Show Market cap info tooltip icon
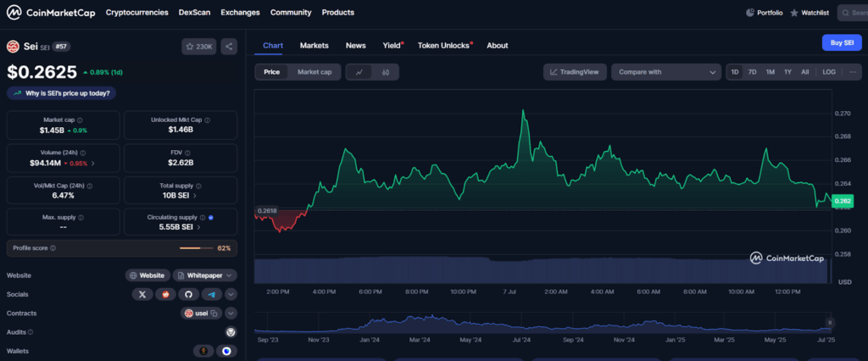The width and height of the screenshot is (868, 361). [80, 120]
